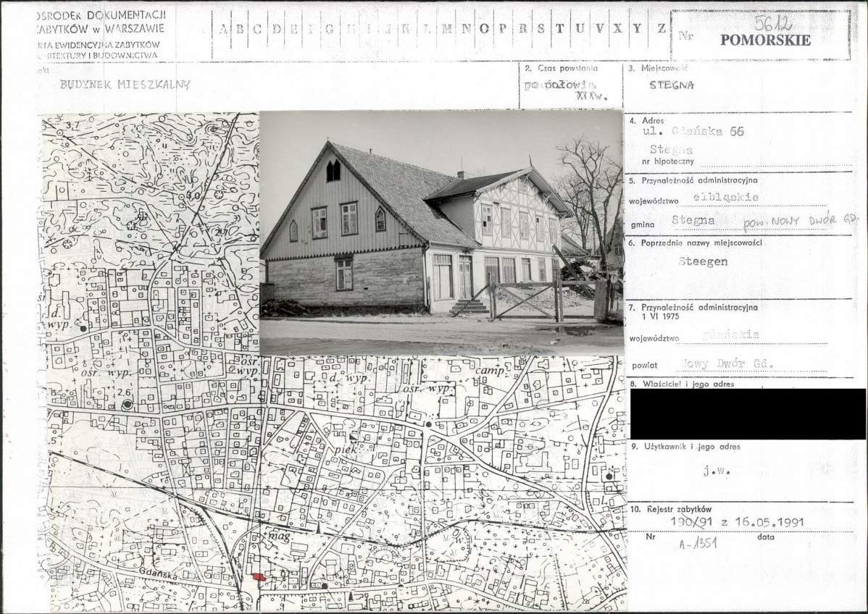Click the handwritten number 5612
This screenshot has height=614, width=868.
tap(773, 22)
